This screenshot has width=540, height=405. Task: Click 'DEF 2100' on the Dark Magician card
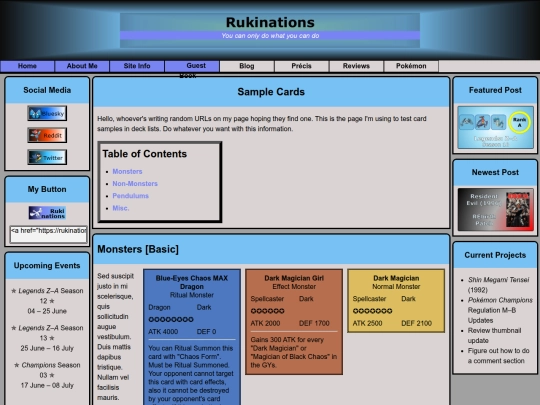point(416,323)
